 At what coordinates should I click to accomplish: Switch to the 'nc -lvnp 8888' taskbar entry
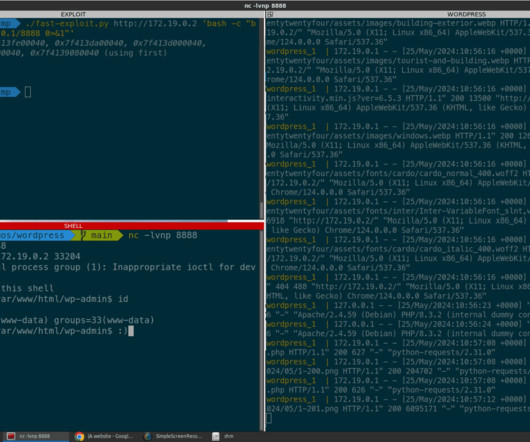[x=35, y=436]
